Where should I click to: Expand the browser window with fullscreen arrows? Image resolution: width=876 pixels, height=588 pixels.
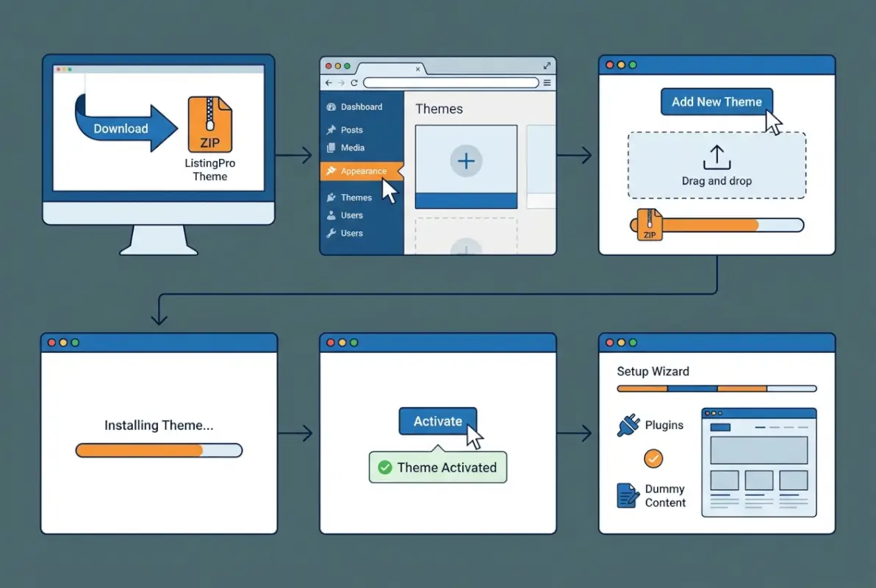coord(545,65)
